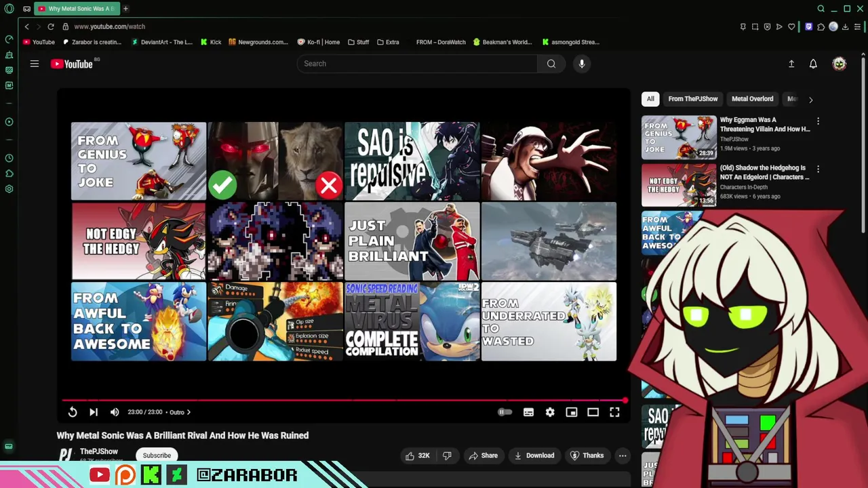Toggle theater mode in the player
Image resolution: width=868 pixels, height=488 pixels.
coord(593,412)
